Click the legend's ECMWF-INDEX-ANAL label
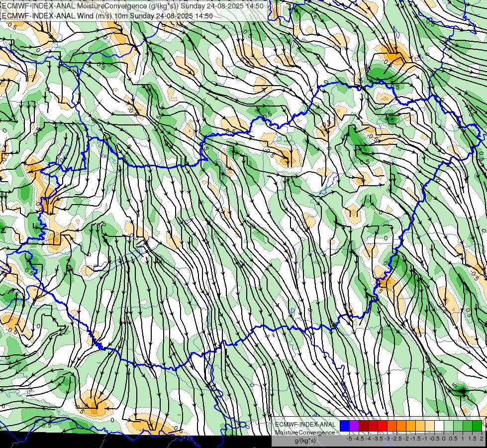This screenshot has width=487, height=448. (x=305, y=425)
